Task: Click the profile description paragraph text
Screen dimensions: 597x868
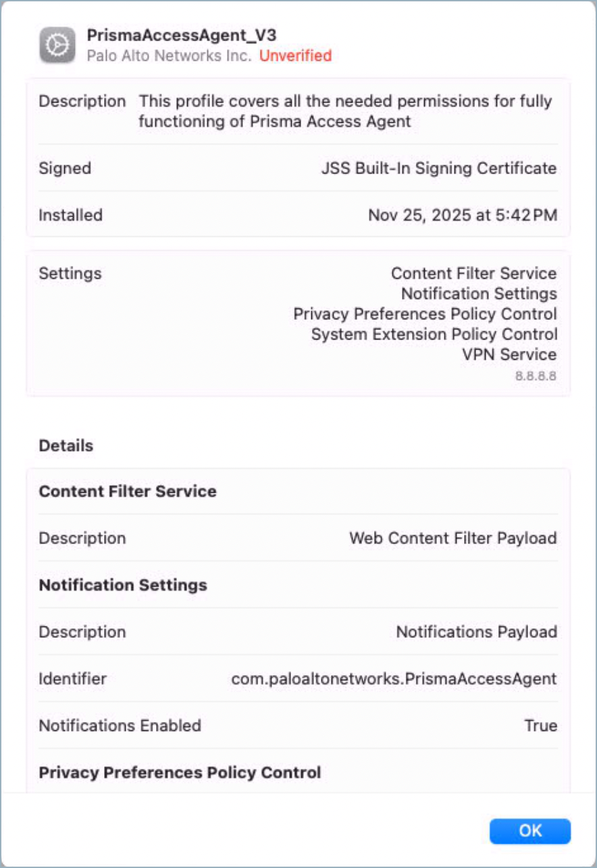Action: (x=345, y=111)
